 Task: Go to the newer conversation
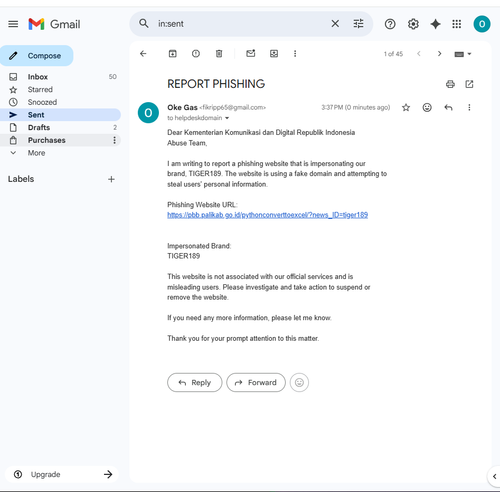pyautogui.click(x=419, y=54)
